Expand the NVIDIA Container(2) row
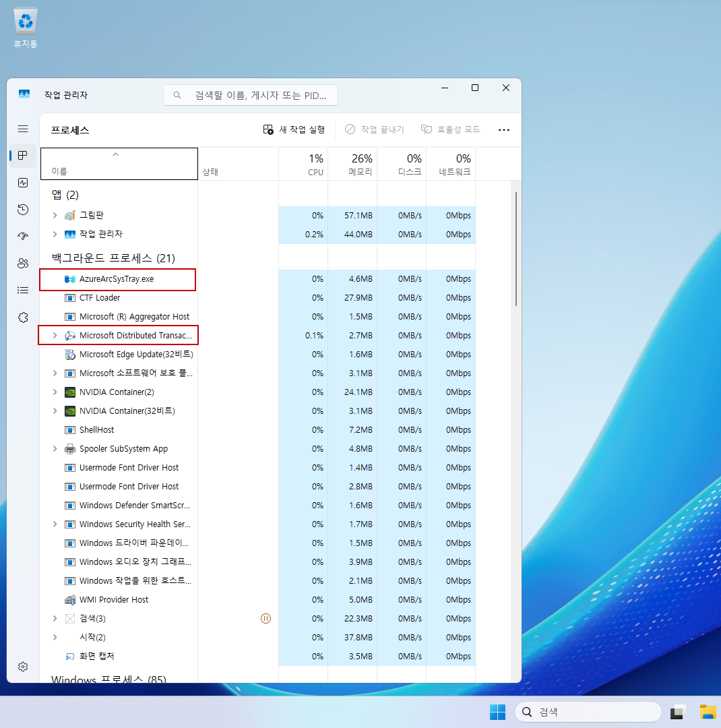The image size is (721, 728). [x=55, y=392]
